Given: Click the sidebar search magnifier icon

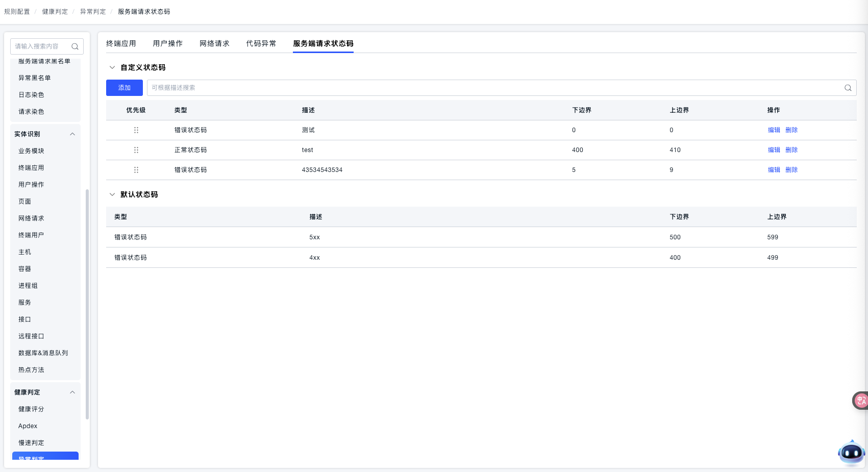Looking at the screenshot, I should [75, 46].
